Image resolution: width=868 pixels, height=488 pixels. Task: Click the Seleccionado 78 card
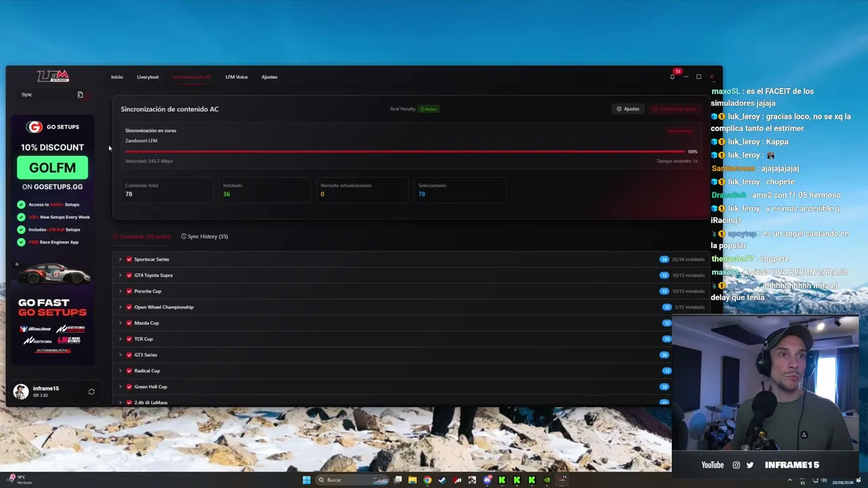click(x=460, y=190)
